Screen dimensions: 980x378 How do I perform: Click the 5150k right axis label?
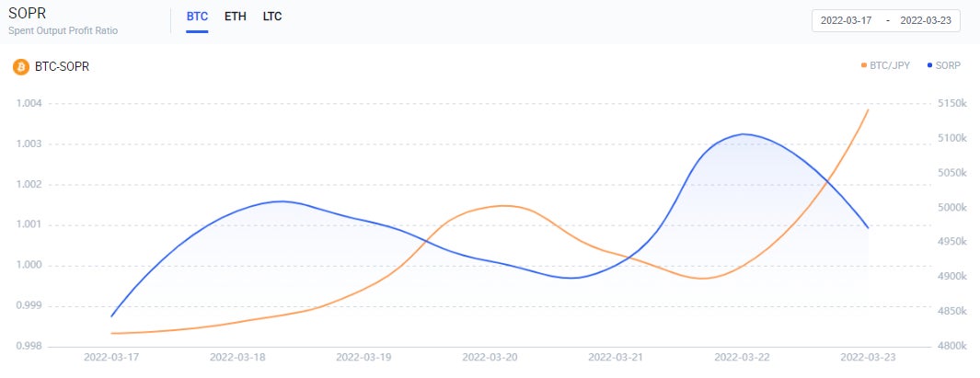(951, 103)
